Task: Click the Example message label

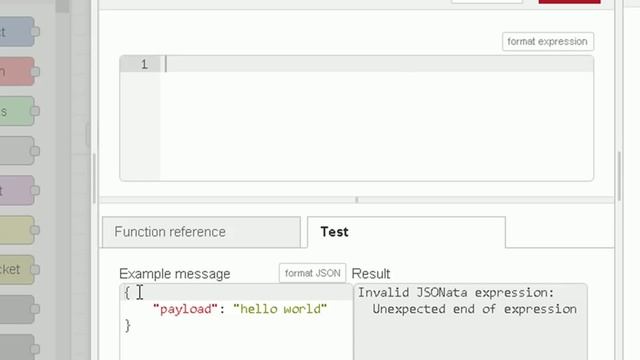Action: 175,273
